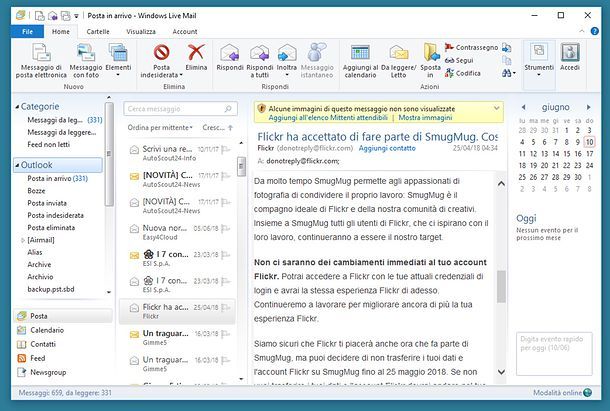
Task: Collapse the Outlook account tree
Action: (x=17, y=165)
